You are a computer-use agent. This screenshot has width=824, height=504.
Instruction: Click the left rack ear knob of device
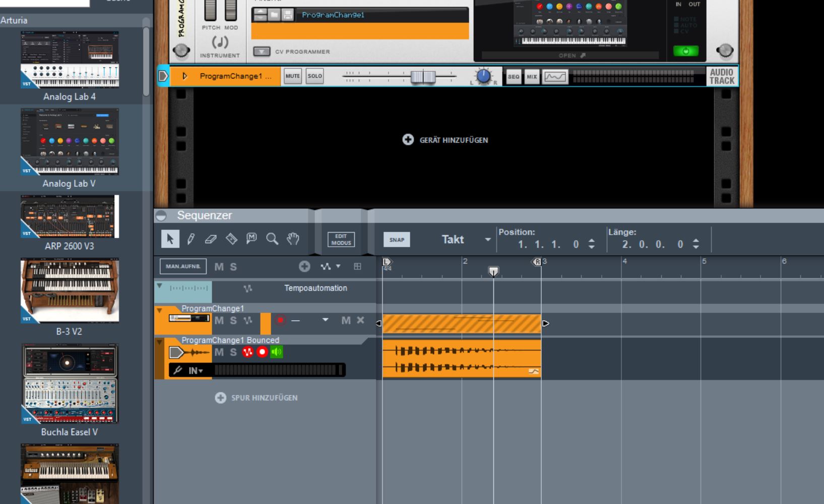181,50
